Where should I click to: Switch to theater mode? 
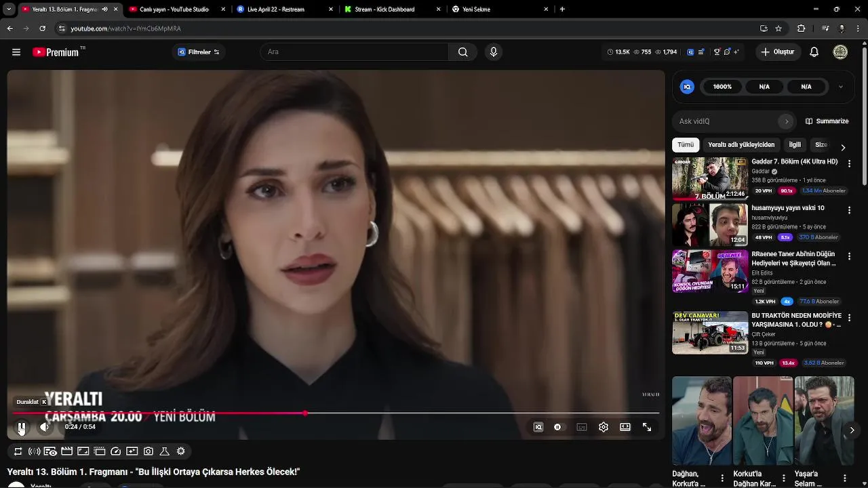coord(625,427)
